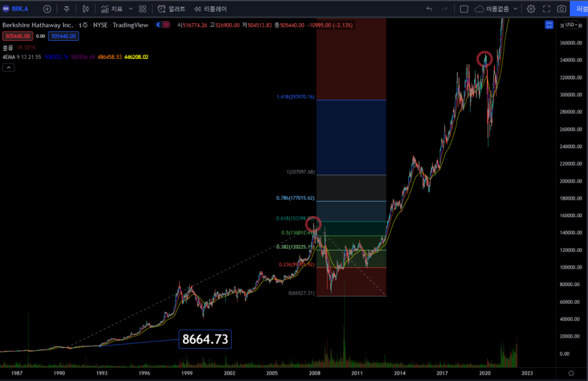This screenshot has height=381, width=588.
Task: Click the 0(66527.31) Fibonacci level label
Action: 302,293
